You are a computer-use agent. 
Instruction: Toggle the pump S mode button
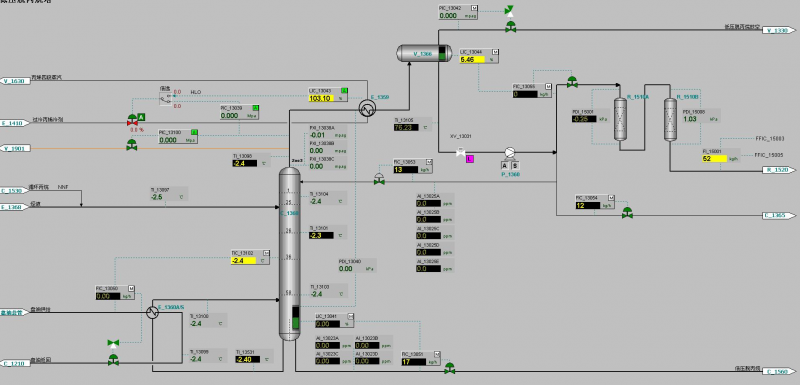pyautogui.click(x=514, y=165)
